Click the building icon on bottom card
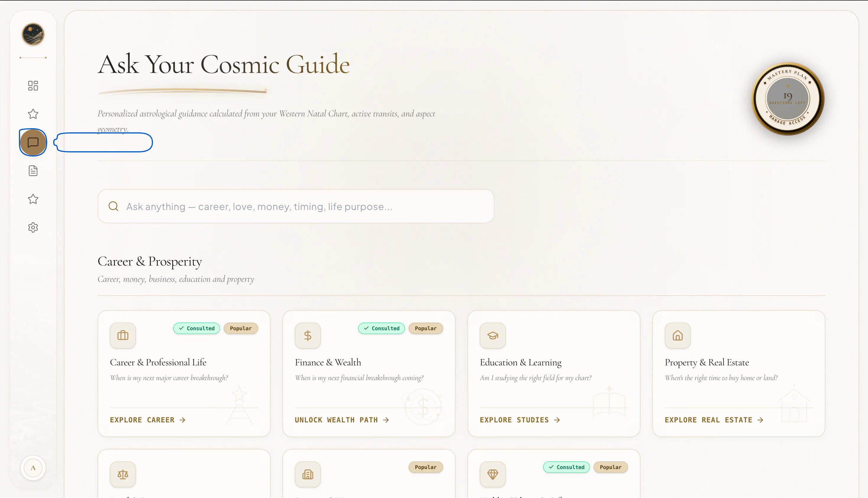The image size is (868, 498). click(308, 474)
